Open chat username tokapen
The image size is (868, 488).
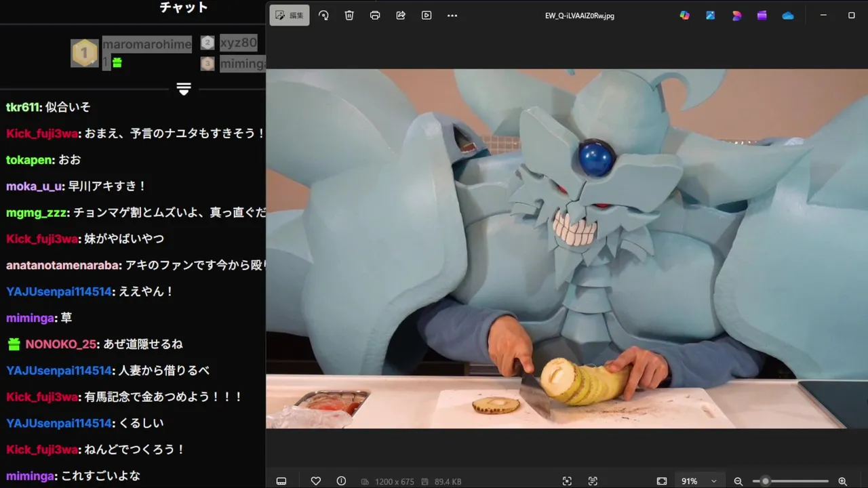coord(29,160)
